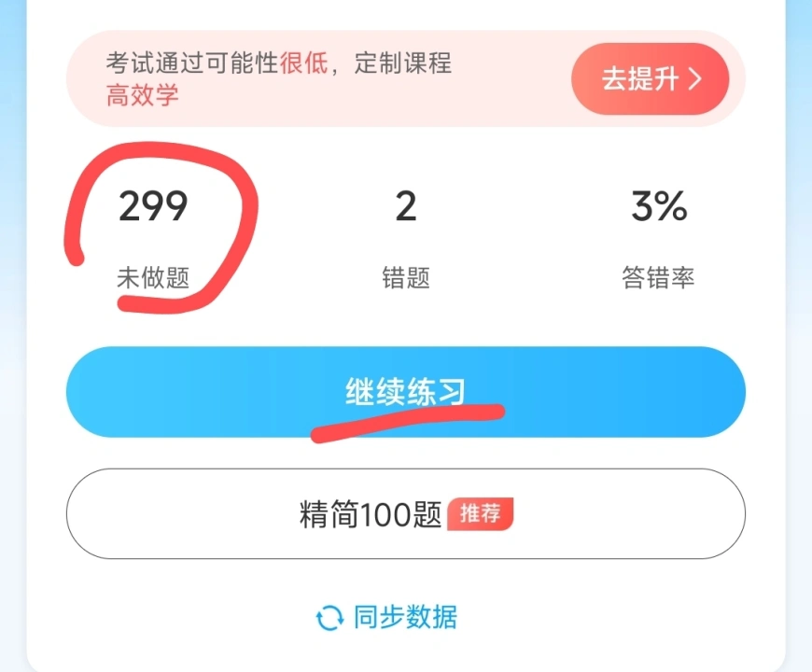812x672 pixels.
Task: Open the 去提升 upgrade button
Action: pyautogui.click(x=650, y=78)
